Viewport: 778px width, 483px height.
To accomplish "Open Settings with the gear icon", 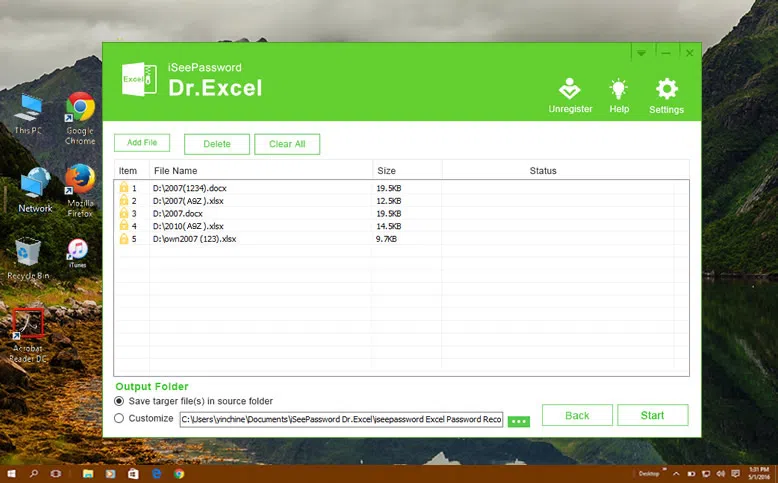I will click(666, 89).
